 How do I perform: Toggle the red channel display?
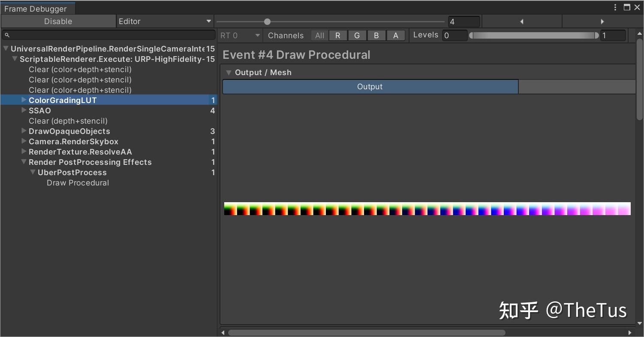[x=338, y=35]
